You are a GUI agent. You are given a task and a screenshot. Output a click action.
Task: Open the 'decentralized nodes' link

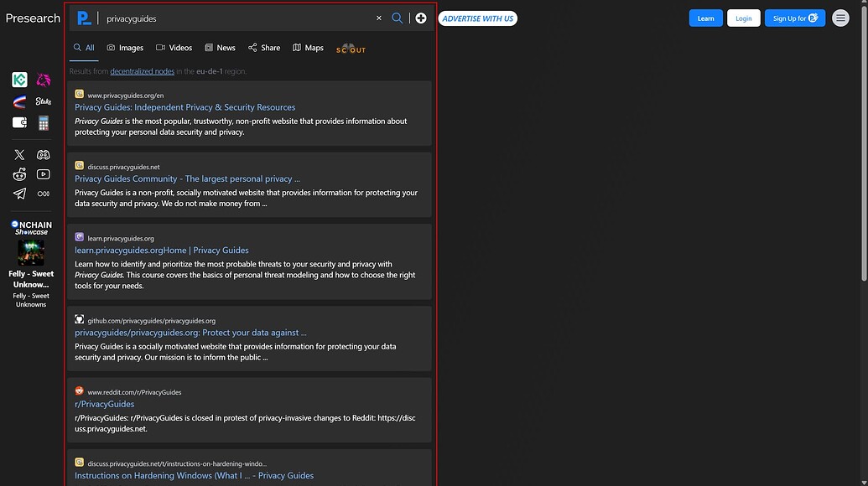pyautogui.click(x=143, y=72)
